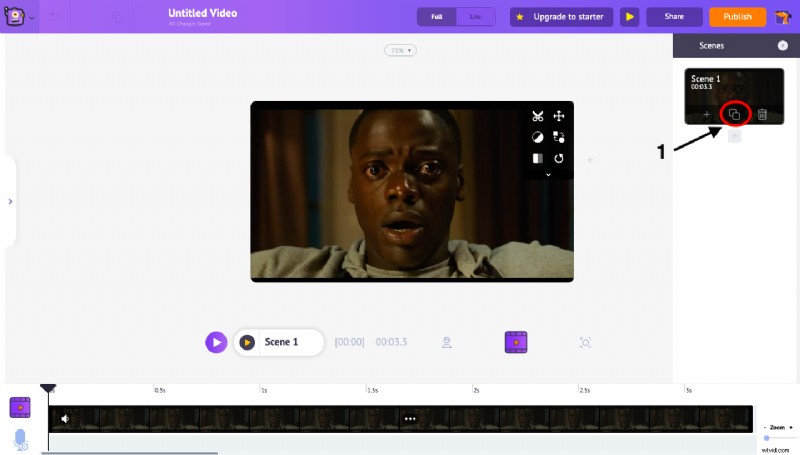Open the user profile avatar

[x=783, y=17]
